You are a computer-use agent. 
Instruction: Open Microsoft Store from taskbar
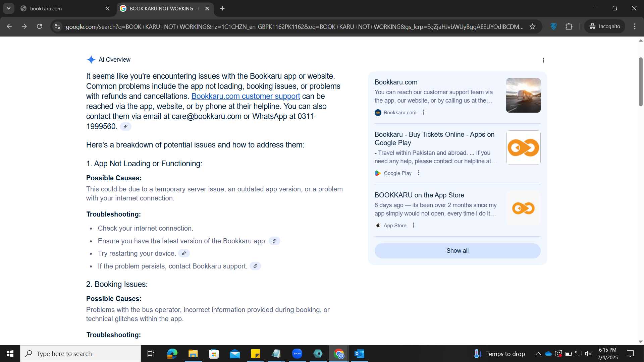click(214, 354)
